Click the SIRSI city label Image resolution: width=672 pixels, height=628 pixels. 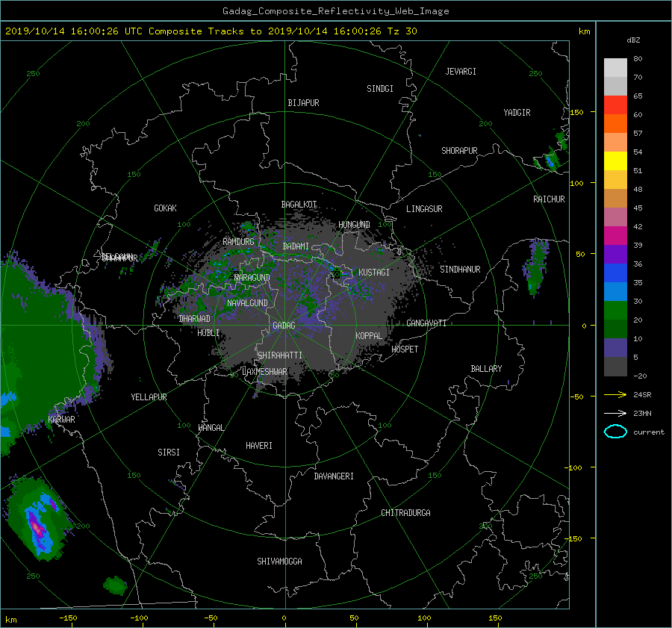tap(169, 453)
